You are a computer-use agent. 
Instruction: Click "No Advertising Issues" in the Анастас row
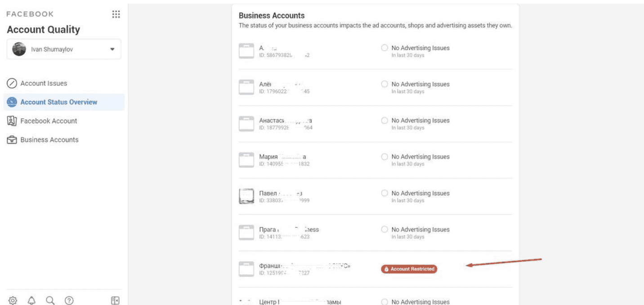[420, 121]
